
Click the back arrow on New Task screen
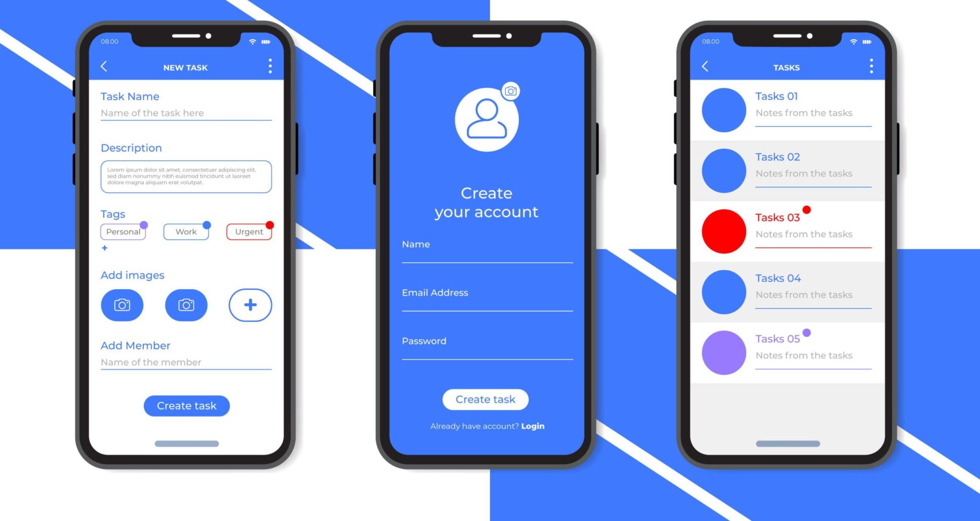pyautogui.click(x=105, y=67)
